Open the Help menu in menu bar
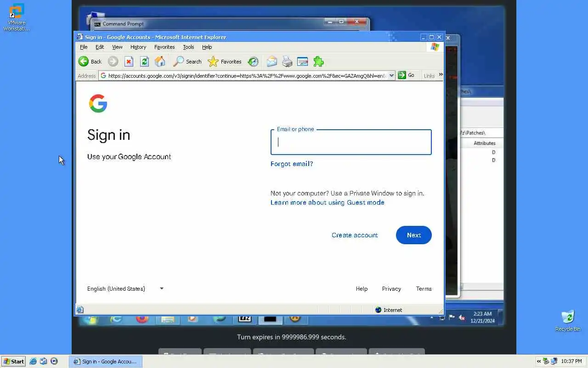Viewport: 588px width, 368px height. tap(207, 47)
